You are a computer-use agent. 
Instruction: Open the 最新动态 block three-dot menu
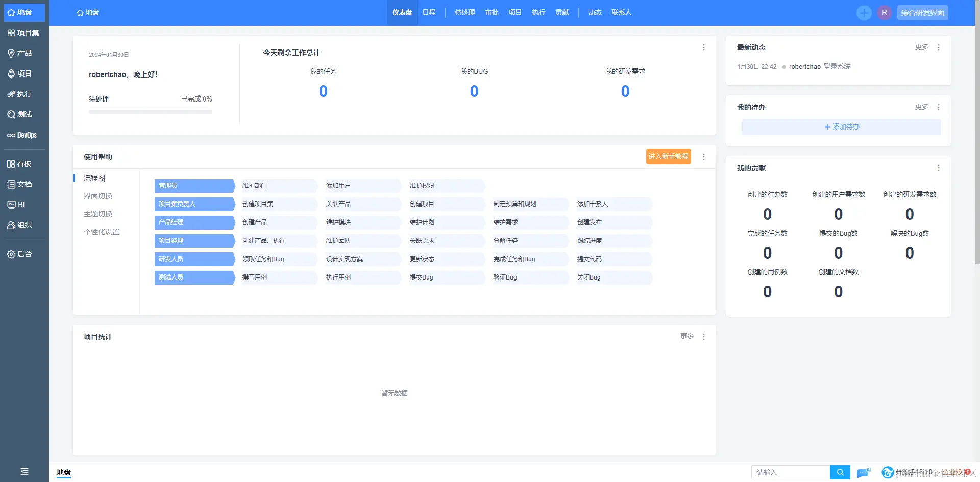click(939, 47)
